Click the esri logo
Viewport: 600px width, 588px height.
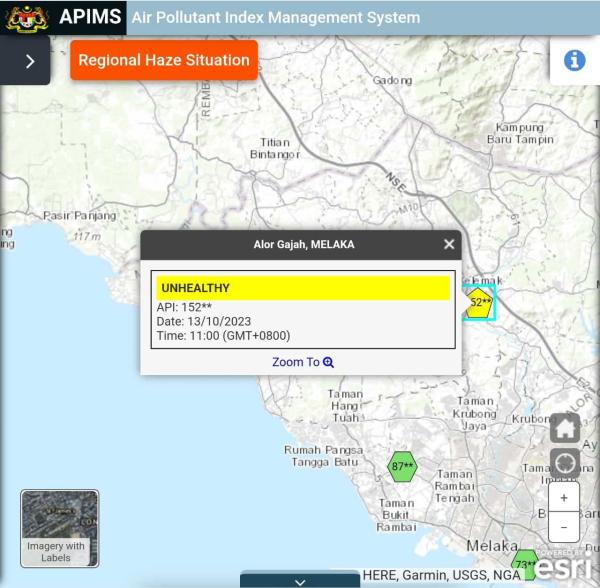click(563, 567)
